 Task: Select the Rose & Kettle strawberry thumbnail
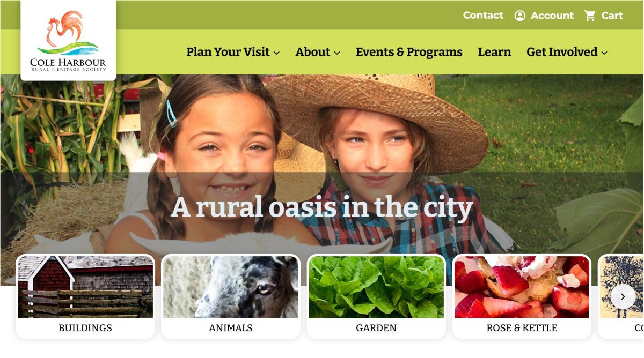coord(522,287)
